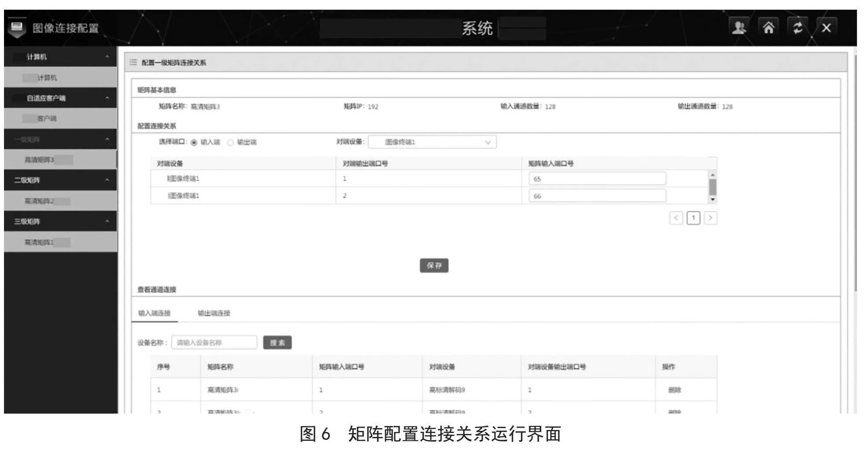Close the system with the X icon

[x=826, y=28]
